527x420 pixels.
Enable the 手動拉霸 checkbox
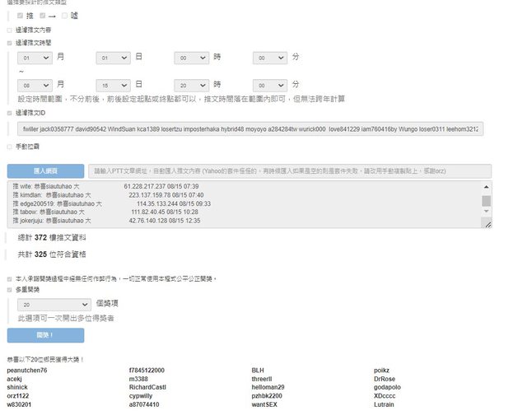10,147
